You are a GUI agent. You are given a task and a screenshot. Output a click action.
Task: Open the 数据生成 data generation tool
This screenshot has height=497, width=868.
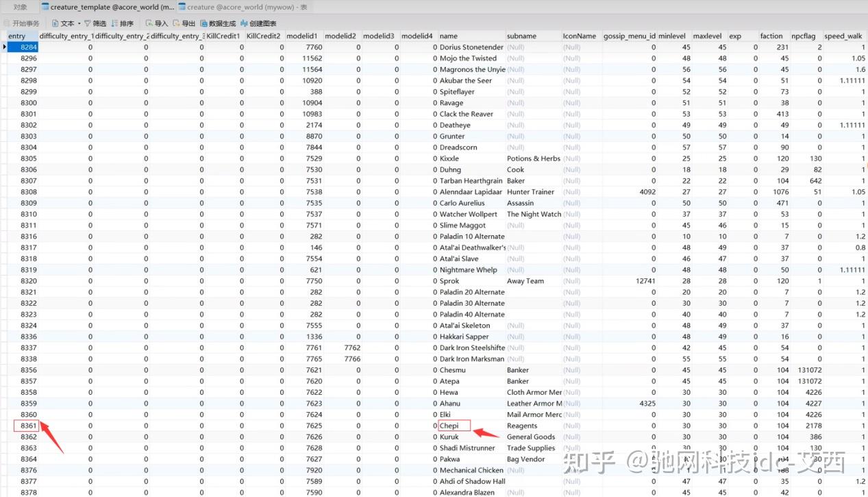pyautogui.click(x=218, y=23)
